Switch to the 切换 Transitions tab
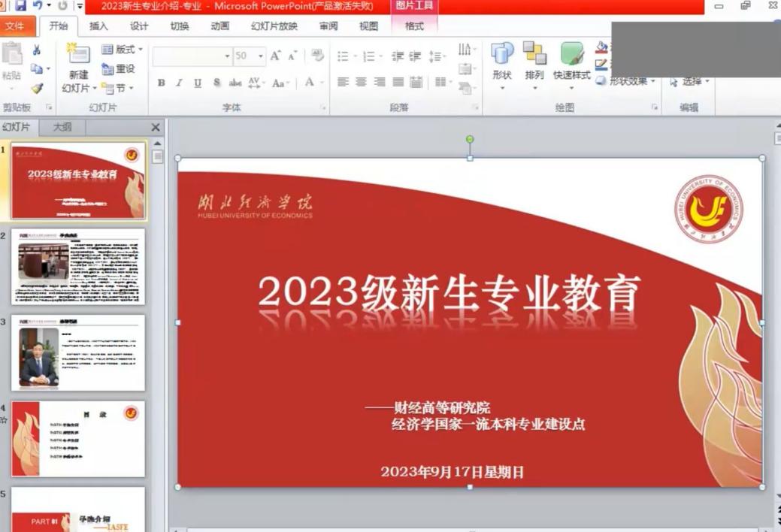This screenshot has width=781, height=532. click(180, 26)
